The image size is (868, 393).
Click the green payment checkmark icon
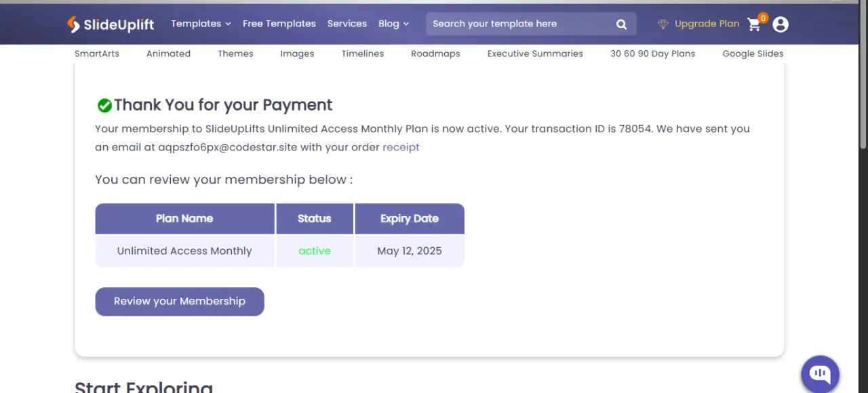click(104, 105)
